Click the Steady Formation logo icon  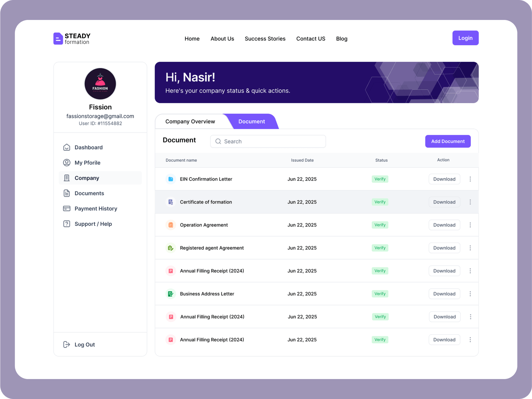click(x=58, y=39)
